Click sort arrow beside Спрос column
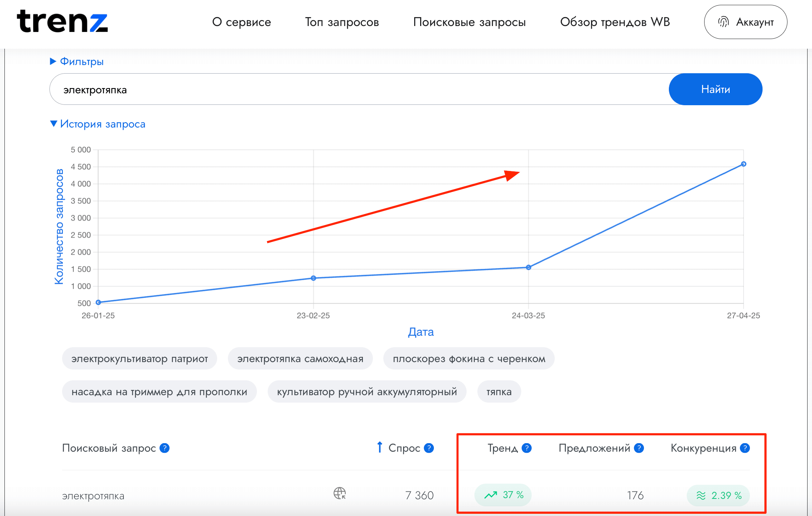812x516 pixels. [x=379, y=447]
